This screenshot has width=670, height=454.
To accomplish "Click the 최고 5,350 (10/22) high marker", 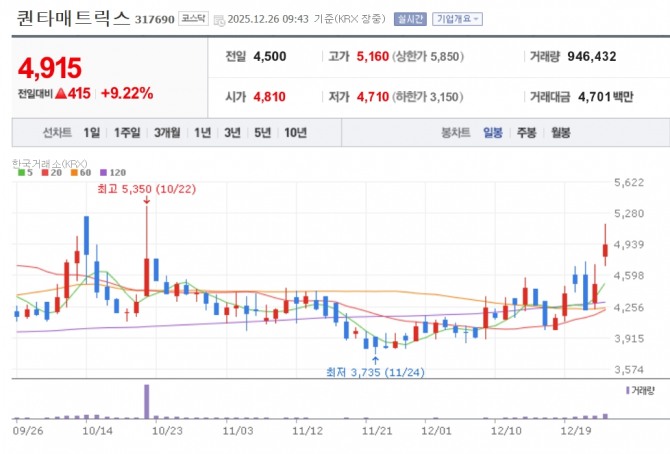I will 147,189.
